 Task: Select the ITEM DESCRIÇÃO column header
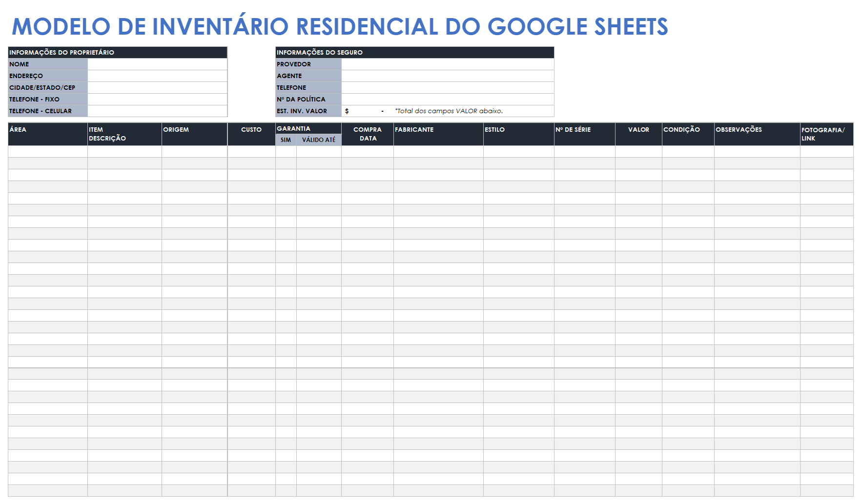tap(125, 134)
